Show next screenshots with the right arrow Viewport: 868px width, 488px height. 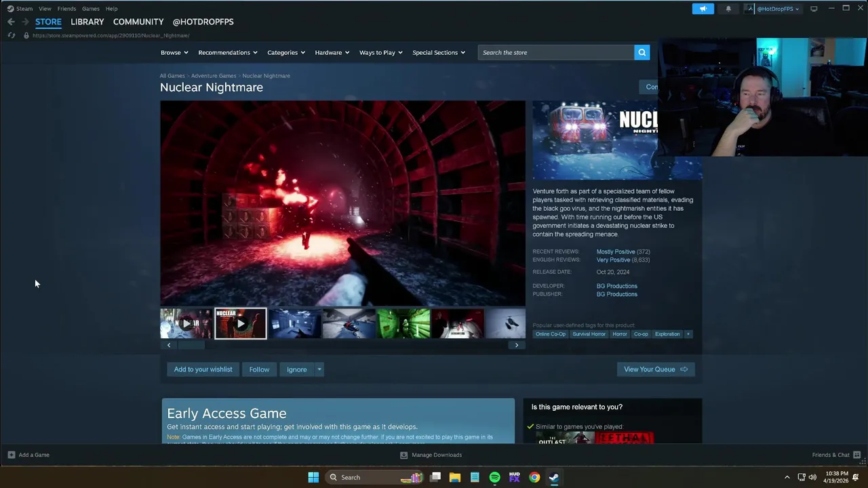(517, 345)
